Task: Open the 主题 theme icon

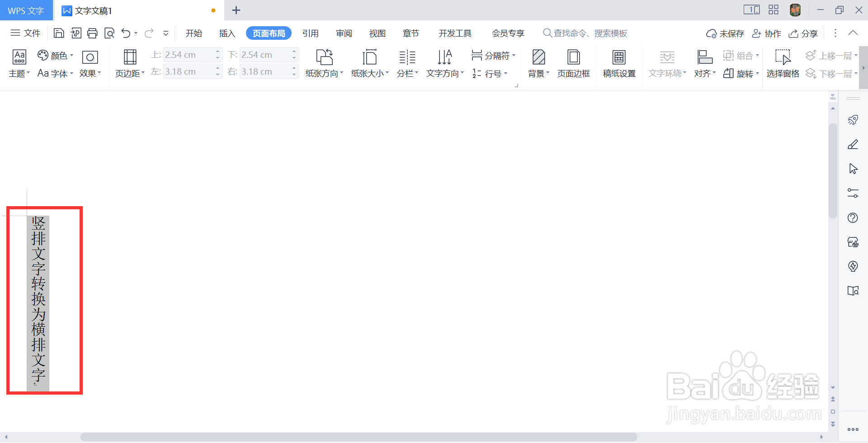Action: tap(19, 57)
